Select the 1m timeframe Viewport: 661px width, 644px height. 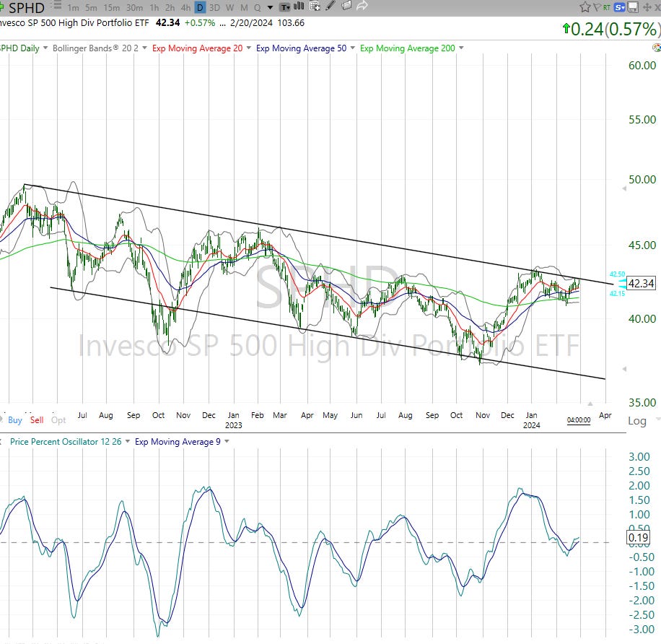(x=74, y=8)
